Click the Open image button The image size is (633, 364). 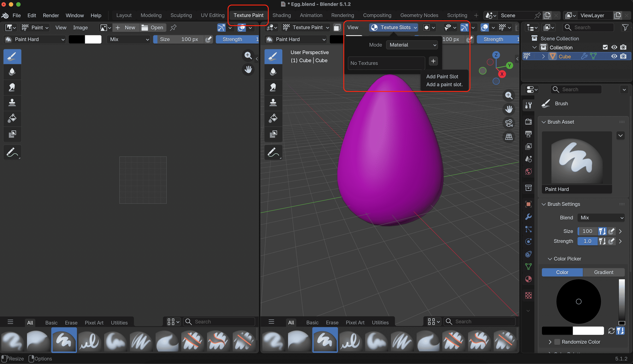153,28
